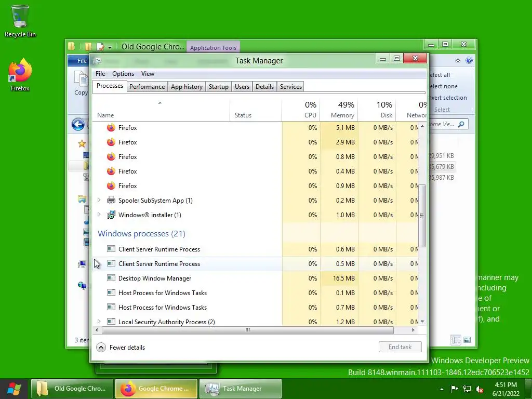Click the Back arrow in the Explorer window

point(78,125)
